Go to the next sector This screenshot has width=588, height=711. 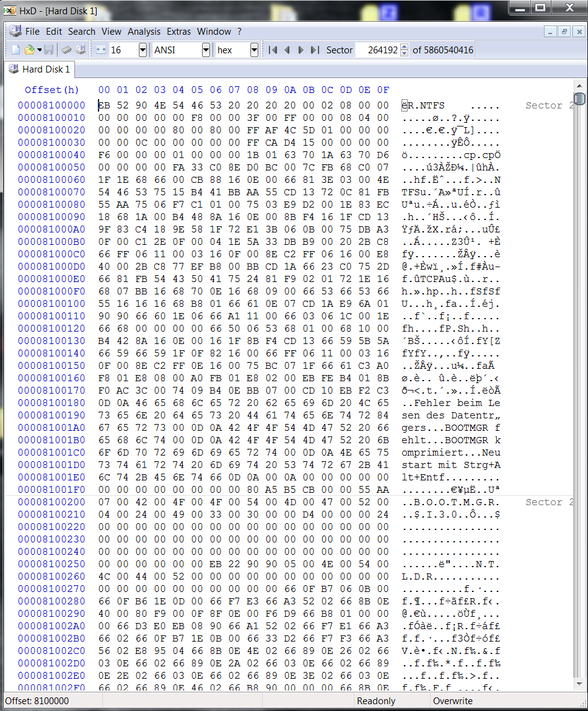tap(301, 50)
